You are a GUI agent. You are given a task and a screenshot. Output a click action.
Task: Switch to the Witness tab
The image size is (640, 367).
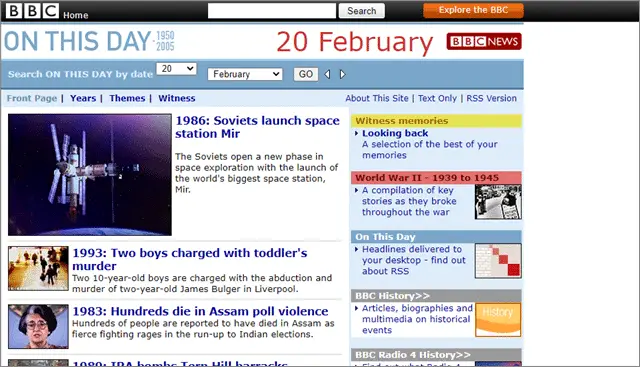point(177,98)
